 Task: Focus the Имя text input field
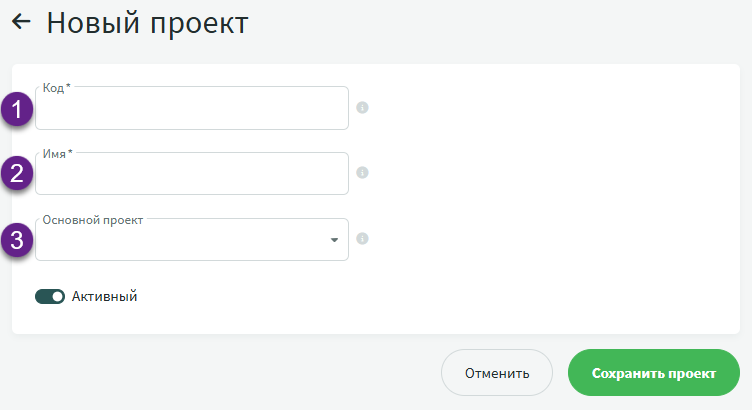[192, 176]
